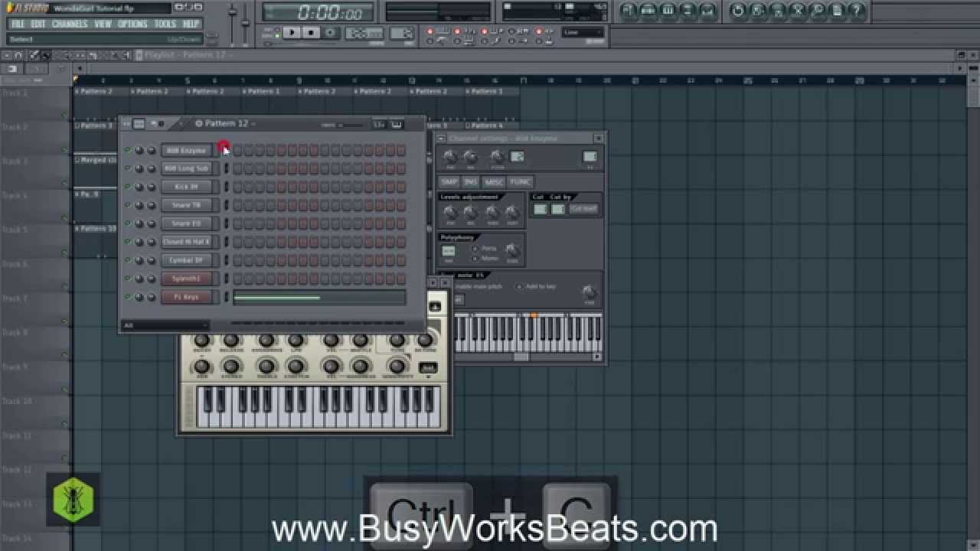Screen dimensions: 980x551
Task: Click the FL Keys piano roll preview bar
Action: (x=319, y=298)
